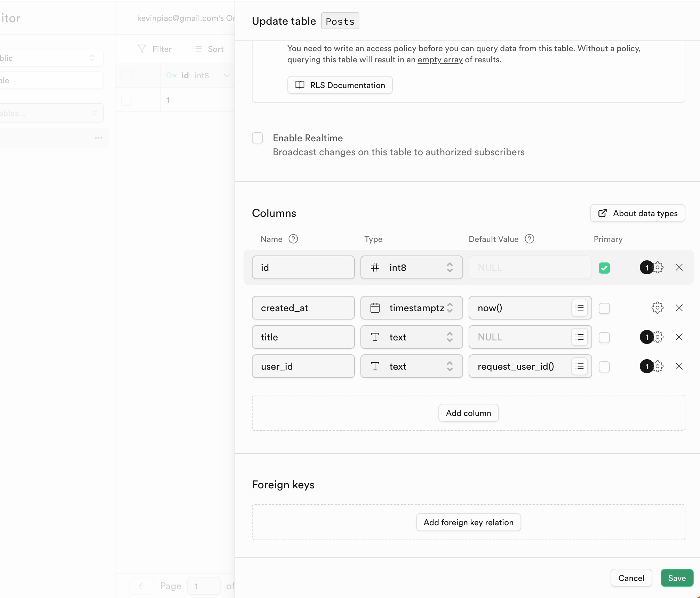The image size is (700, 598).
Task: Open type dropdown for id column
Action: (411, 267)
